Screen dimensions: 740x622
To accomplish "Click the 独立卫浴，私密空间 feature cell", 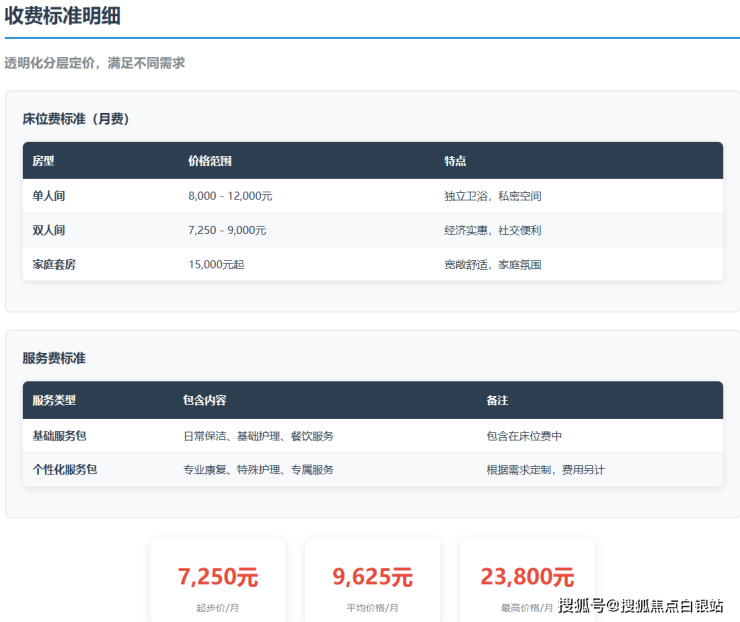I will (x=492, y=196).
